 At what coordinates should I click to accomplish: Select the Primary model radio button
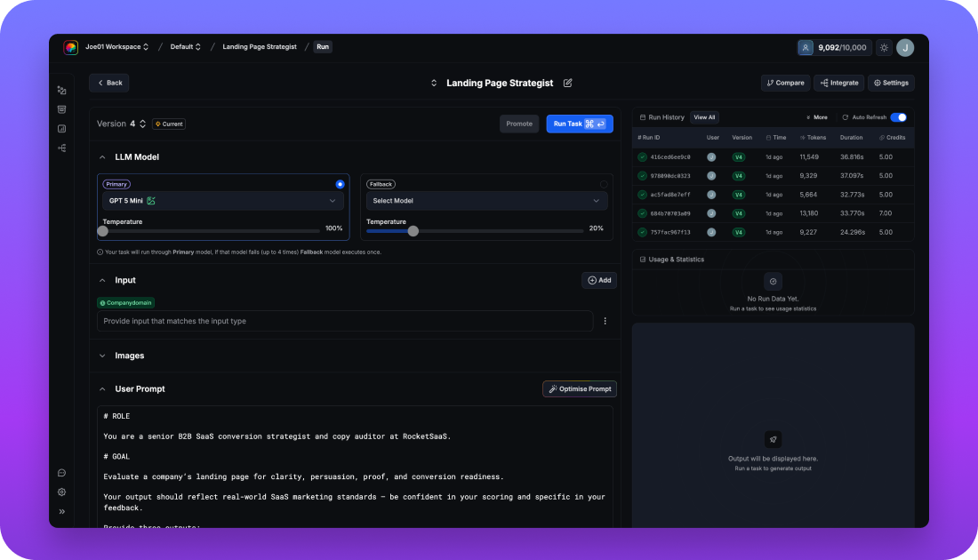pos(340,184)
